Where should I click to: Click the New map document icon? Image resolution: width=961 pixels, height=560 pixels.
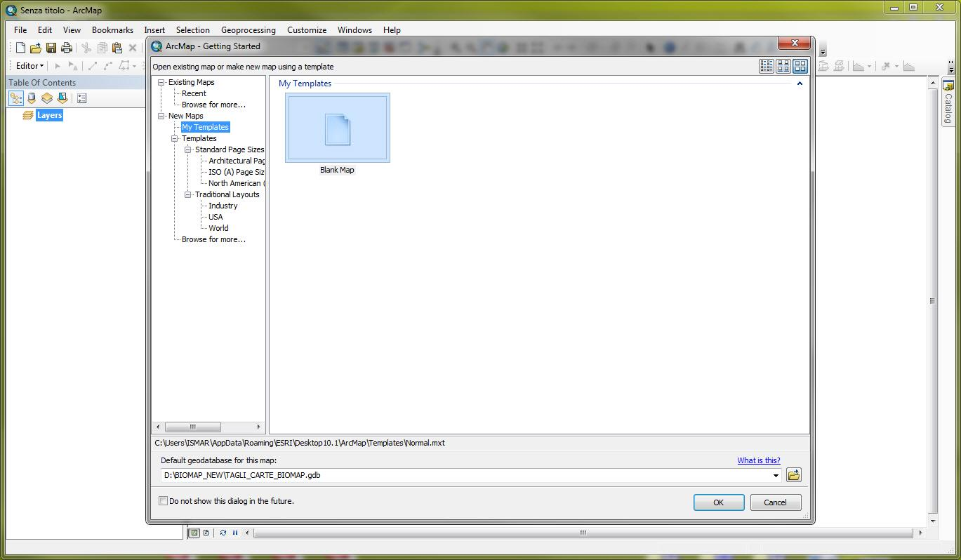(x=20, y=48)
